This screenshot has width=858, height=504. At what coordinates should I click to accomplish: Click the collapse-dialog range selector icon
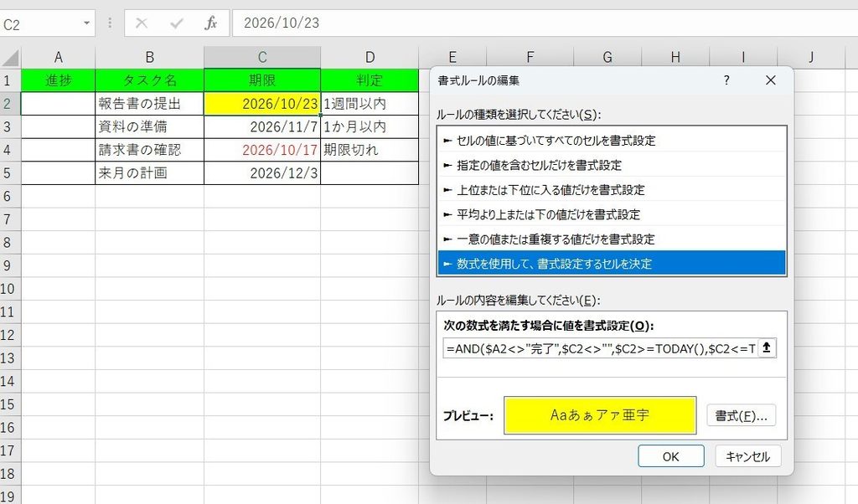(767, 347)
